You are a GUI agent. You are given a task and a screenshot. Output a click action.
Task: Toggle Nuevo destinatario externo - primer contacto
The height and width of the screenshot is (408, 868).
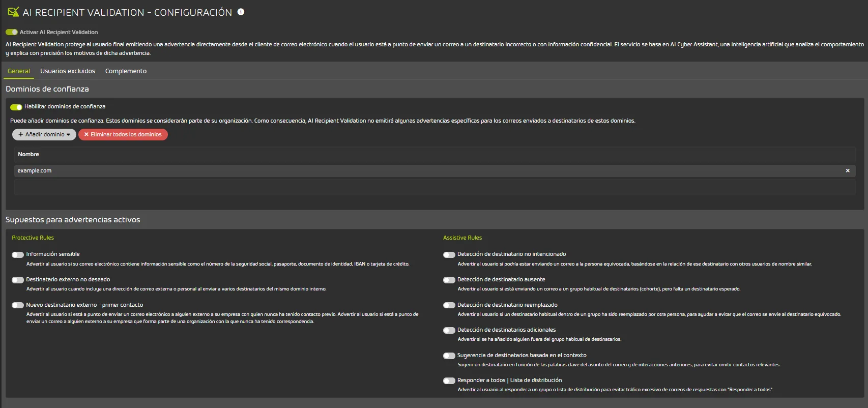coord(18,305)
